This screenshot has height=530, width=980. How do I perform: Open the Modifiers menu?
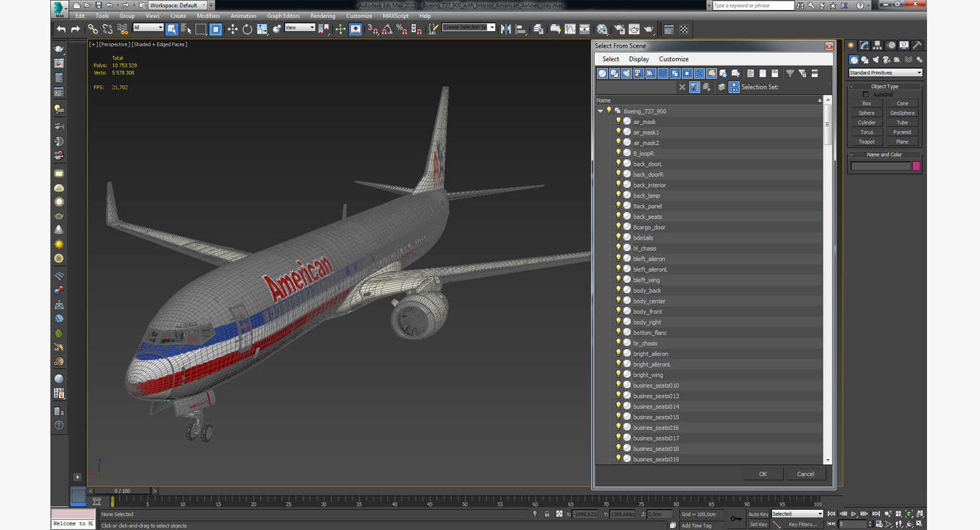coord(209,16)
